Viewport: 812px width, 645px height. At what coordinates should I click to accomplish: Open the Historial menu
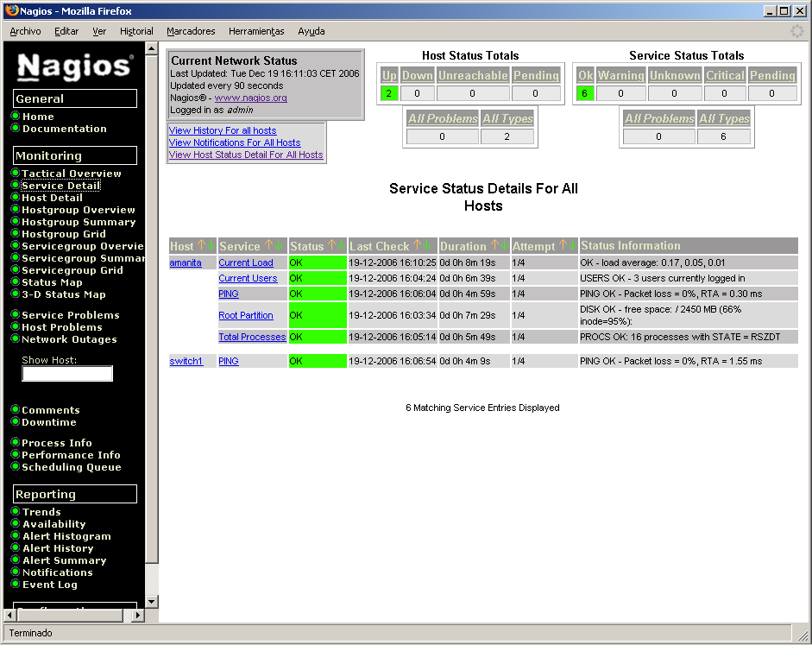(136, 32)
